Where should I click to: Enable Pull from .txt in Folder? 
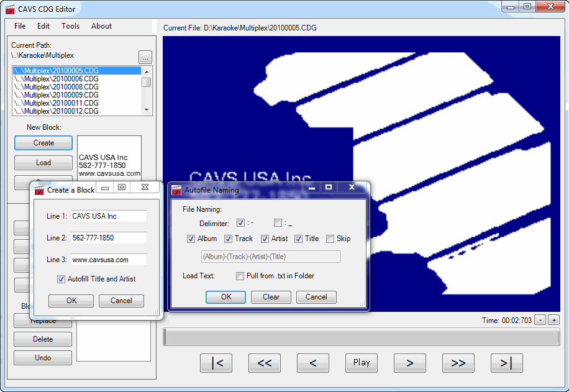click(240, 276)
